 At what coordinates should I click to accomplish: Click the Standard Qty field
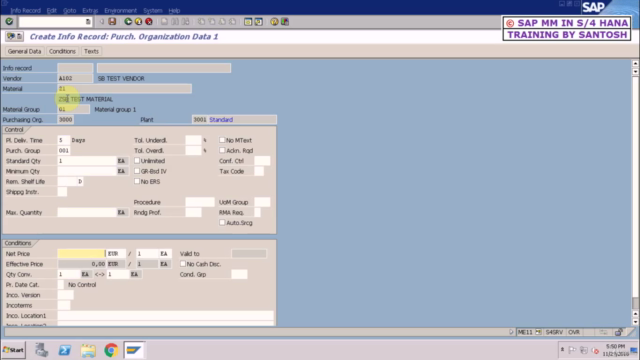(x=87, y=161)
